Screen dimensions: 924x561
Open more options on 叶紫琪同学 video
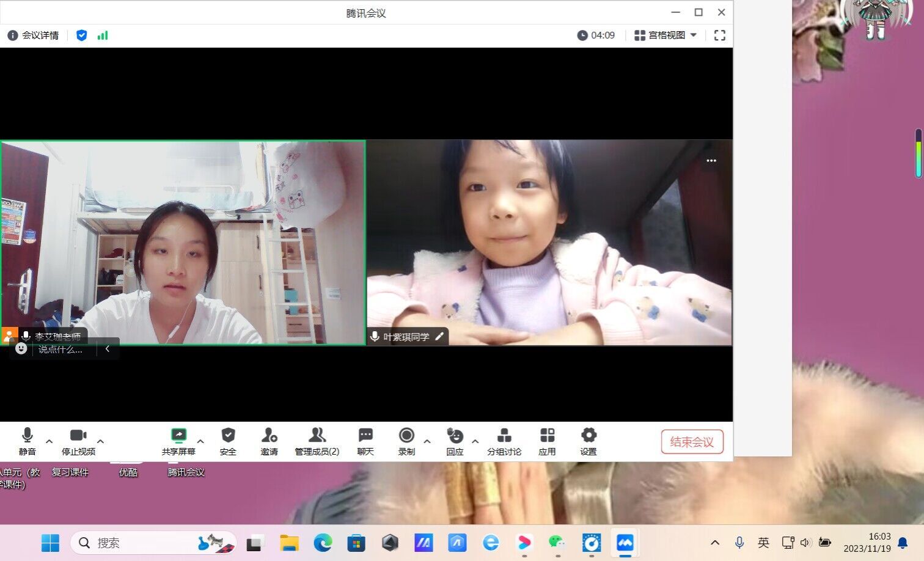coord(711,161)
